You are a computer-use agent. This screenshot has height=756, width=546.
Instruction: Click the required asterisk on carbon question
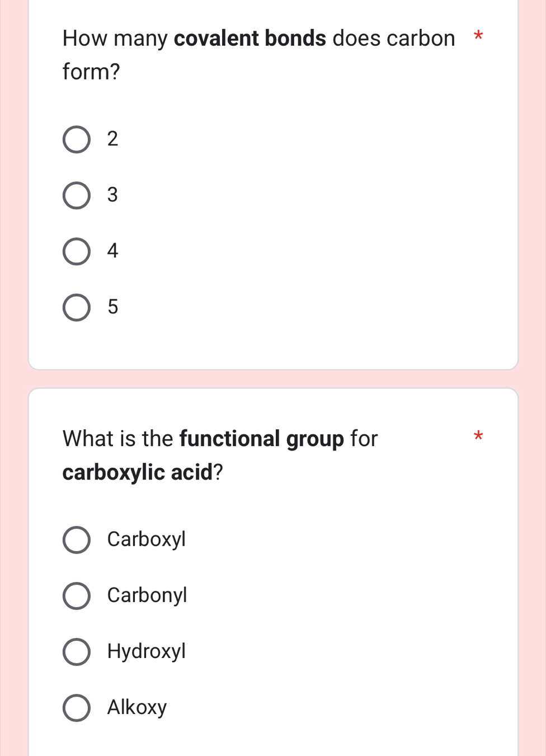coord(478,37)
